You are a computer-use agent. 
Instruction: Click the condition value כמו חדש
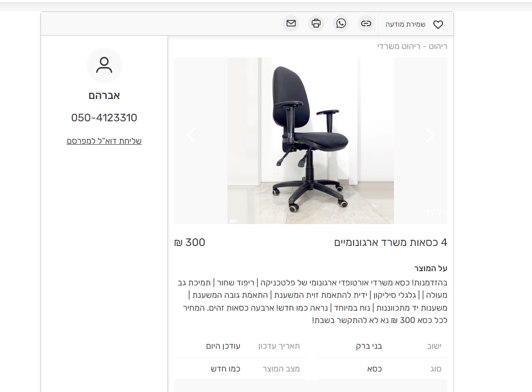point(226,369)
